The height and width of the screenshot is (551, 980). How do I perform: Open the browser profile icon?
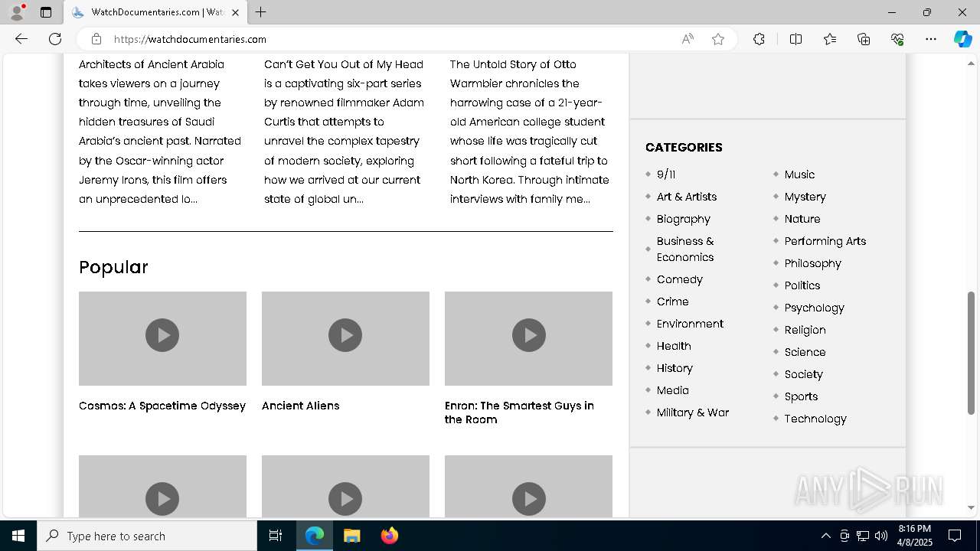(17, 12)
